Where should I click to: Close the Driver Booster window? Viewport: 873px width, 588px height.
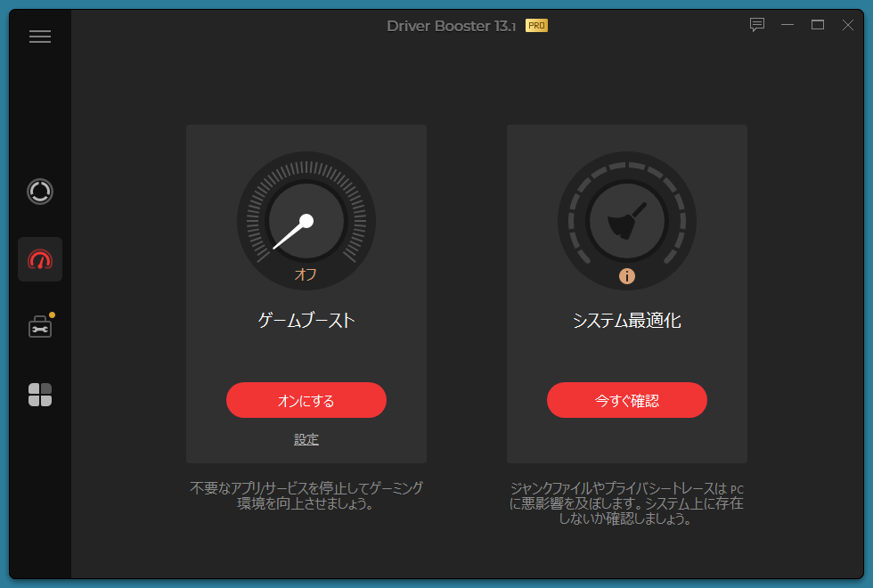coord(848,25)
